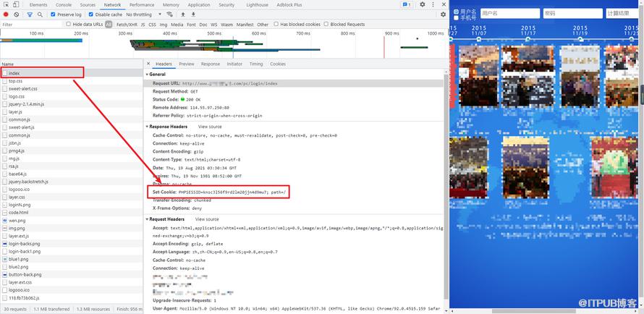Click the 2015 11/07 timeline marker
This screenshot has width=644, height=314.
point(479,39)
